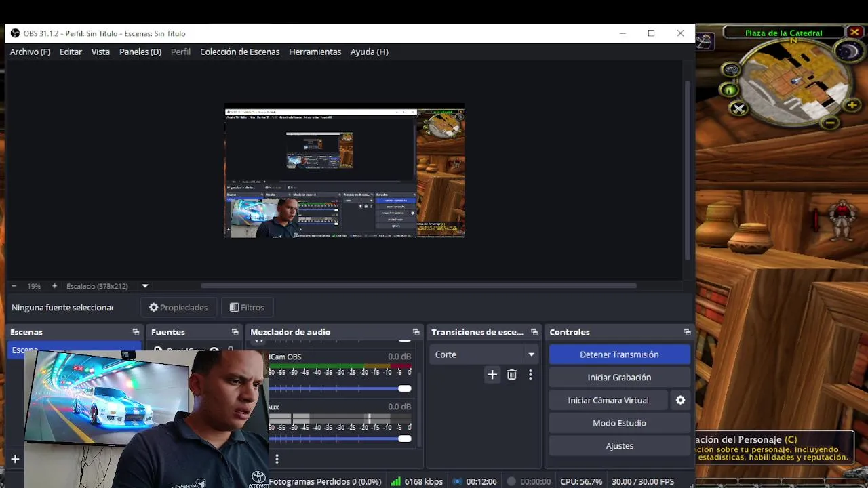Screen dimensions: 868x488
Task: Click the Filtros button
Action: [x=247, y=307]
